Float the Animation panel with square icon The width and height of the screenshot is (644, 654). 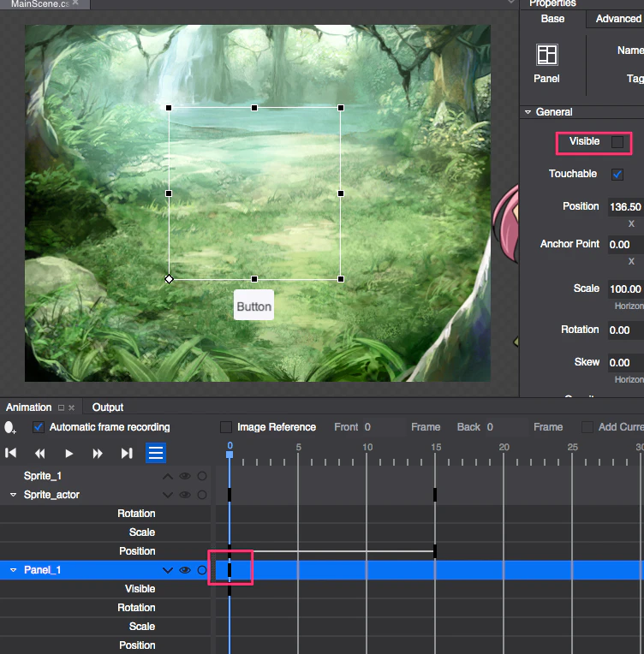pos(62,408)
